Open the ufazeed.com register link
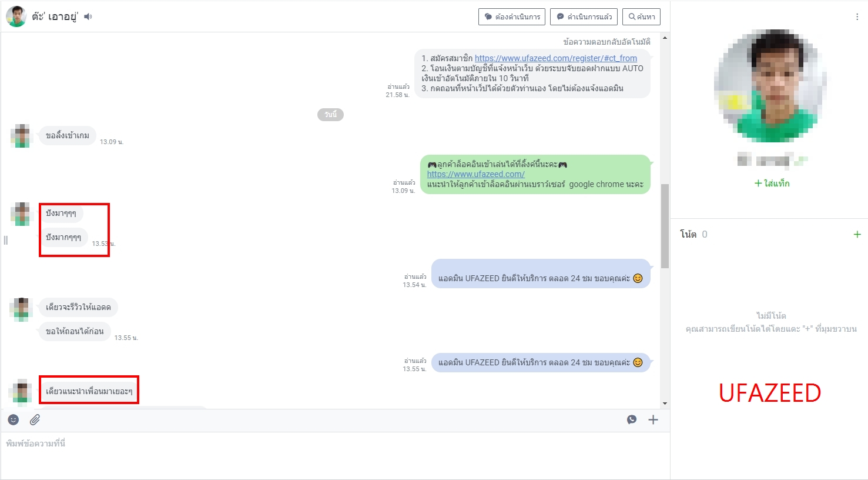This screenshot has height=480, width=868. click(x=555, y=58)
